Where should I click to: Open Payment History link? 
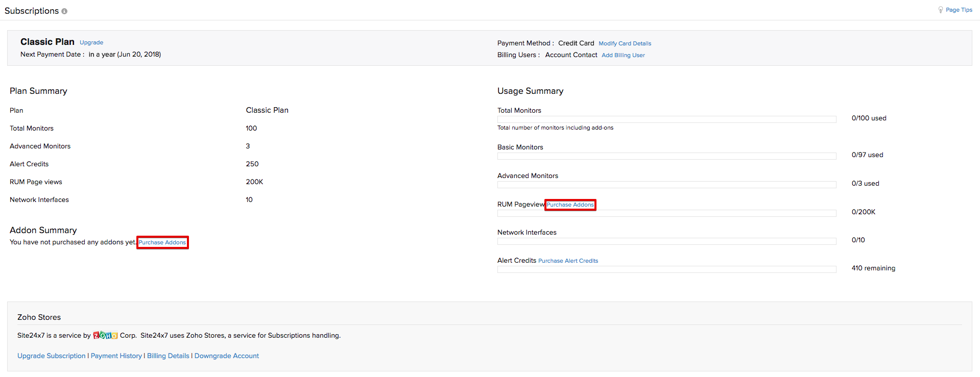tap(116, 356)
